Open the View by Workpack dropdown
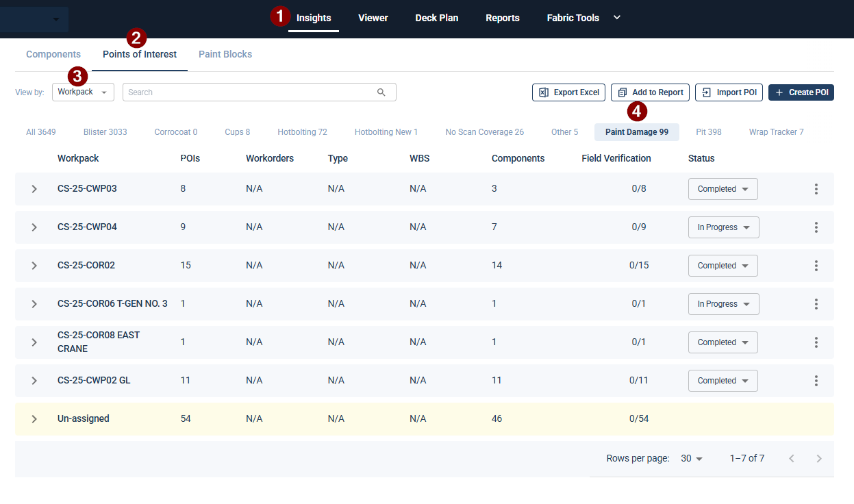 83,92
